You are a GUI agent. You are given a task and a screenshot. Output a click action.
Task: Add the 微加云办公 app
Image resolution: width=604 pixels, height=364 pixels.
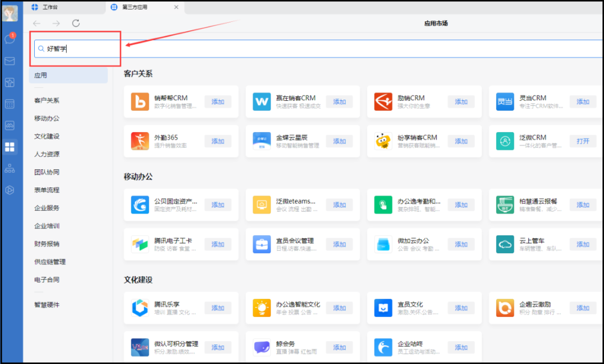[x=461, y=244]
